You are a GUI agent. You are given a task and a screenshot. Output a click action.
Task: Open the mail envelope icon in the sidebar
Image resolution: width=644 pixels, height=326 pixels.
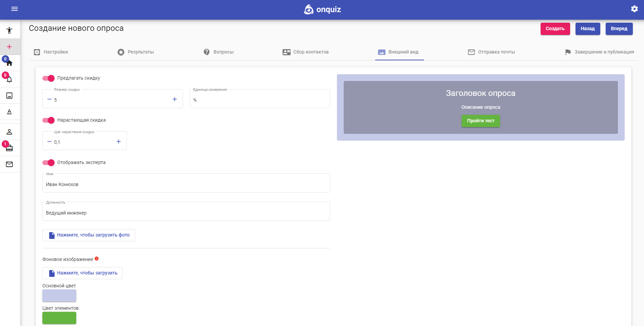coord(9,164)
